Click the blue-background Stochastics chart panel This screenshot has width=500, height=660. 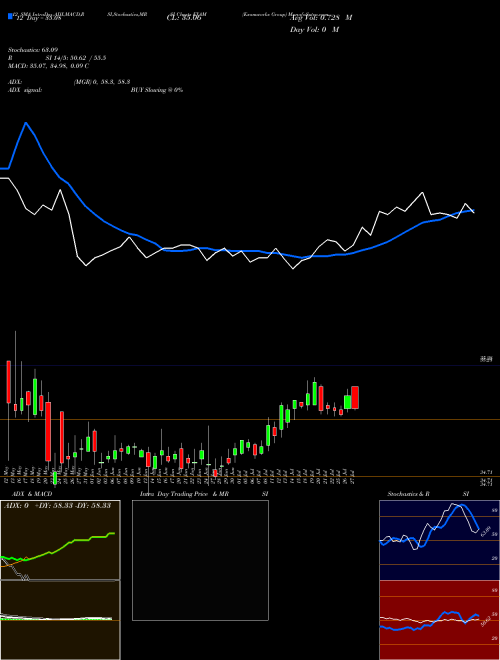tap(439, 540)
